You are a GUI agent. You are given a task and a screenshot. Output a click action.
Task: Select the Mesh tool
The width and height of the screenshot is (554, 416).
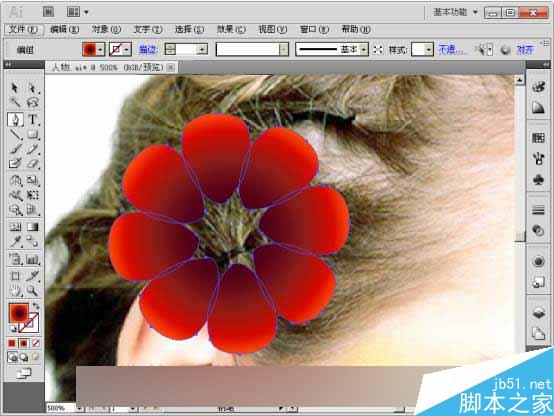pyautogui.click(x=15, y=227)
